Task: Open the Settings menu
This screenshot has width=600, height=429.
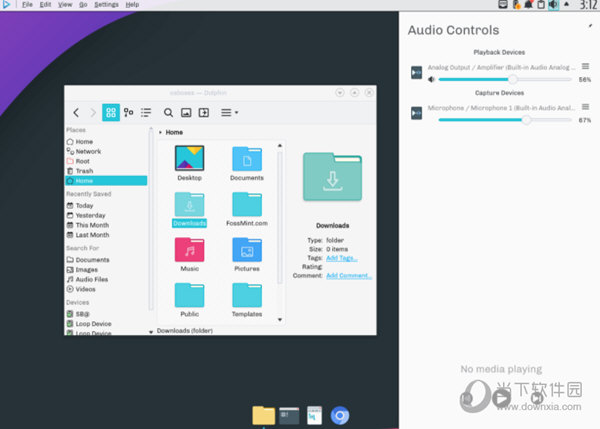Action: click(x=106, y=5)
